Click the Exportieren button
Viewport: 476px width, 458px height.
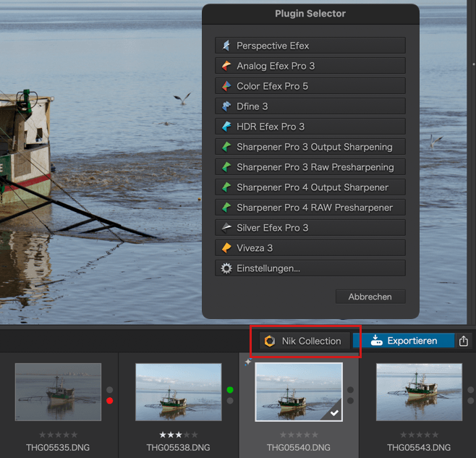pyautogui.click(x=404, y=341)
